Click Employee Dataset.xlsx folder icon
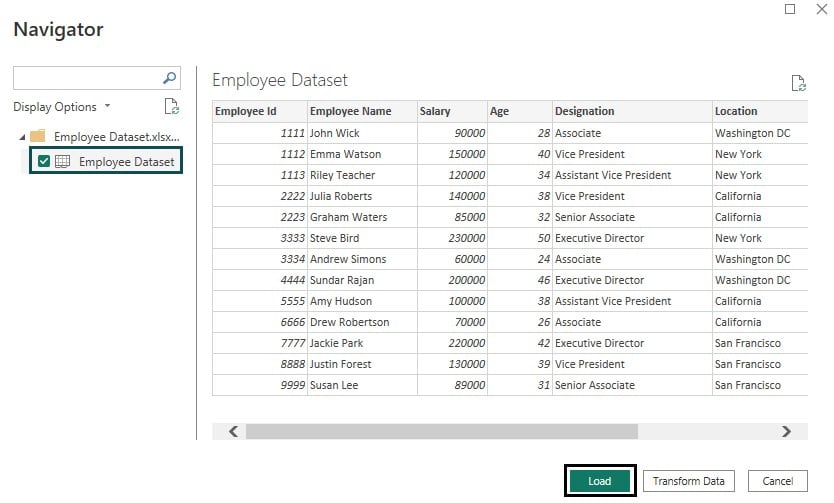 pyautogui.click(x=38, y=136)
